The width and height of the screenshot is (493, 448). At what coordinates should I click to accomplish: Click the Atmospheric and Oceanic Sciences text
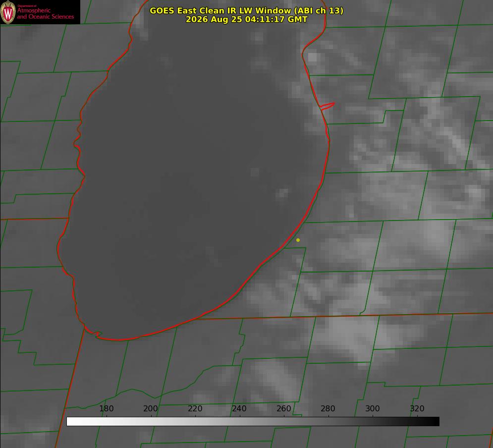[x=46, y=13]
